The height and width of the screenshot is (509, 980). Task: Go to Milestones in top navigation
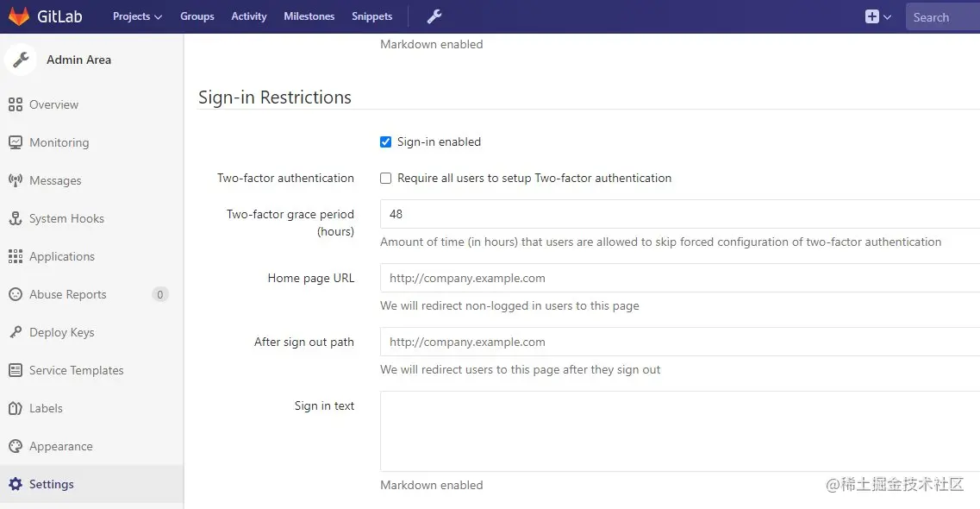(309, 16)
